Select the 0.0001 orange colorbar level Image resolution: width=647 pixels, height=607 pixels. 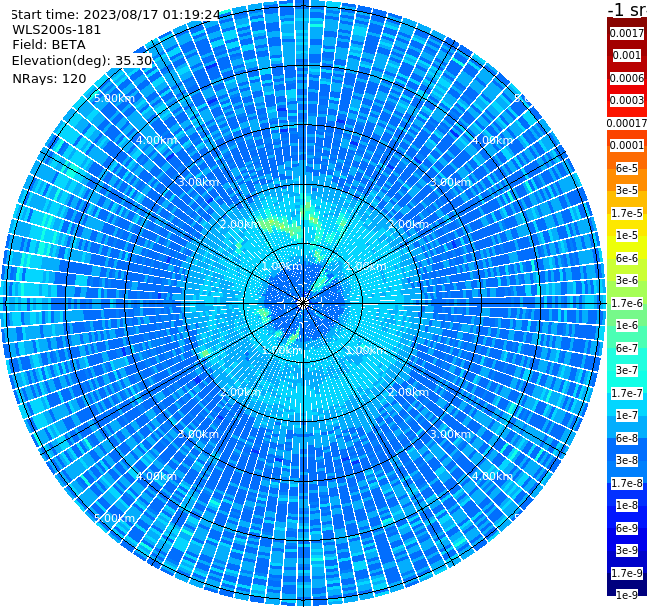click(x=626, y=145)
